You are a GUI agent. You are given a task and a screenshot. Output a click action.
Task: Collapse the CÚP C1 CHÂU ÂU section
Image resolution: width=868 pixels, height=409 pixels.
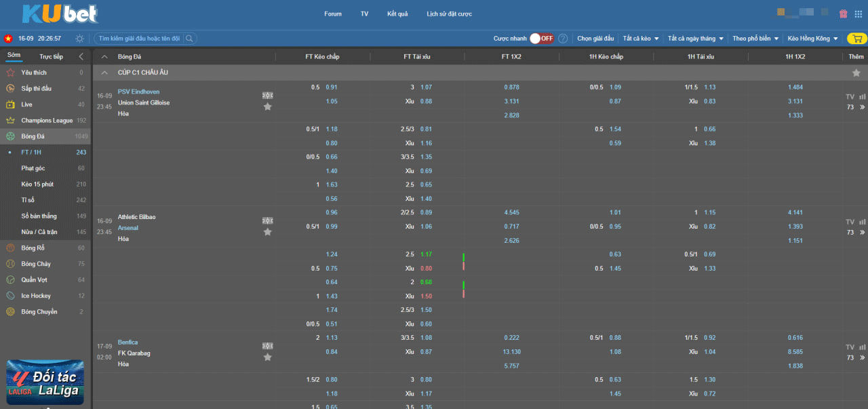pyautogui.click(x=104, y=73)
